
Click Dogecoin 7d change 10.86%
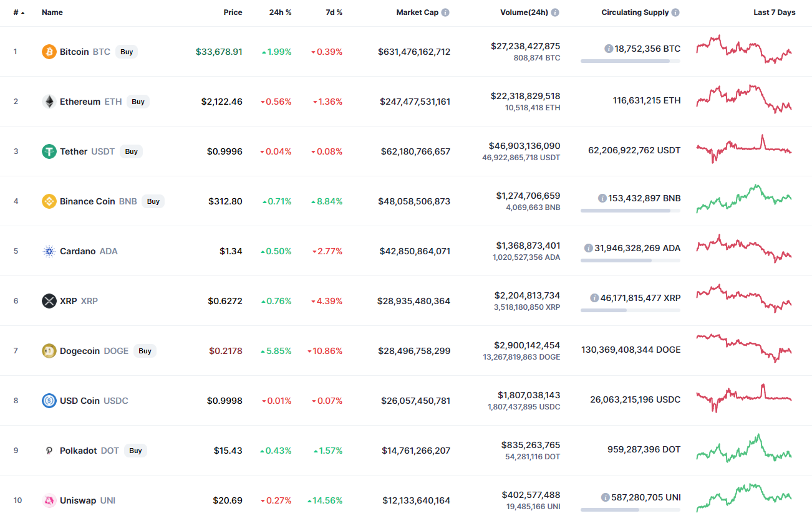[325, 351]
